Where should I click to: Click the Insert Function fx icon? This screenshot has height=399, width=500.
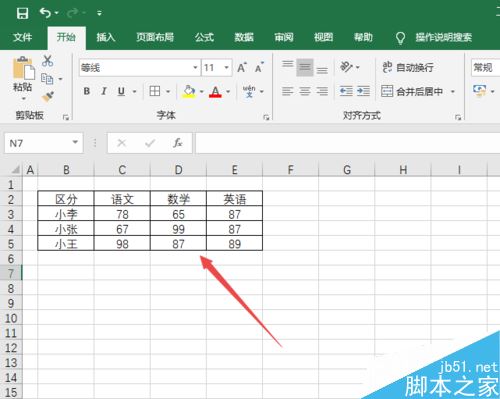pyautogui.click(x=177, y=143)
